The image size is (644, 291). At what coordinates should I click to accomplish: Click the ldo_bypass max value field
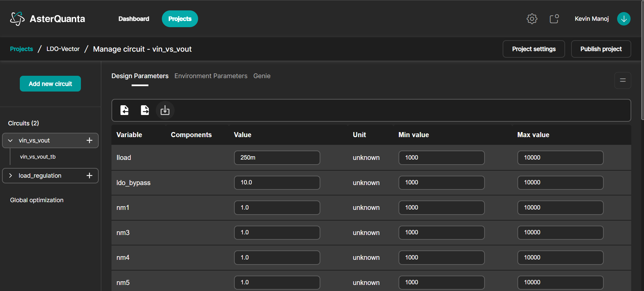pyautogui.click(x=560, y=182)
